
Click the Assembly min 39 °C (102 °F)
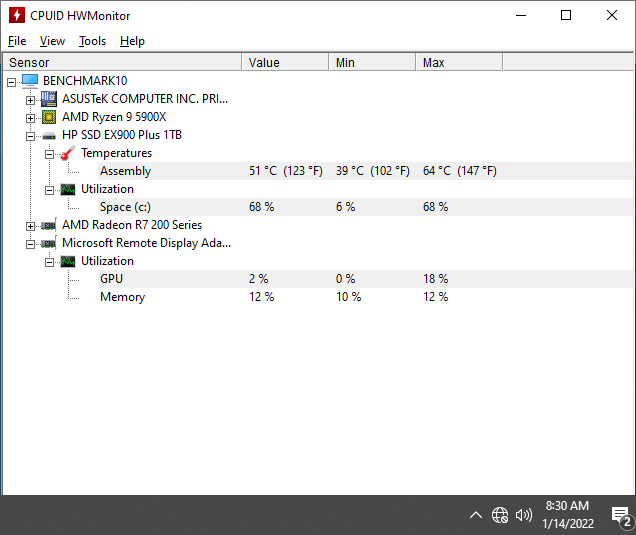click(373, 171)
